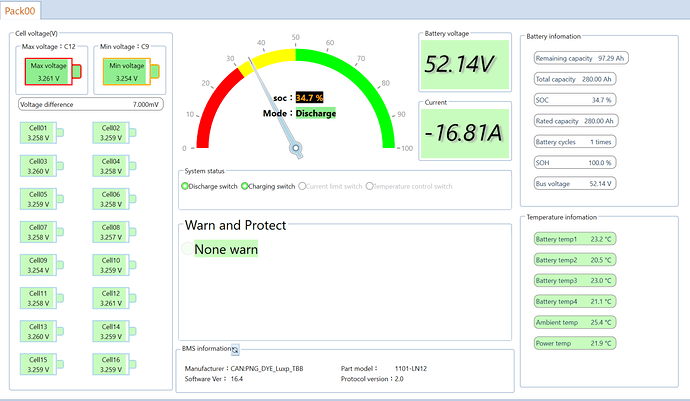The image size is (690, 401).
Task: Select the Cell14 battery icon
Action: 114,331
